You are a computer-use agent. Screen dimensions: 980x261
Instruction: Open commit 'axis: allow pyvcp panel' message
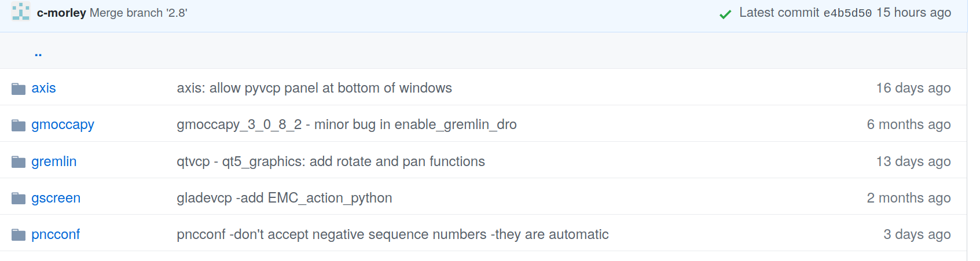tap(314, 88)
